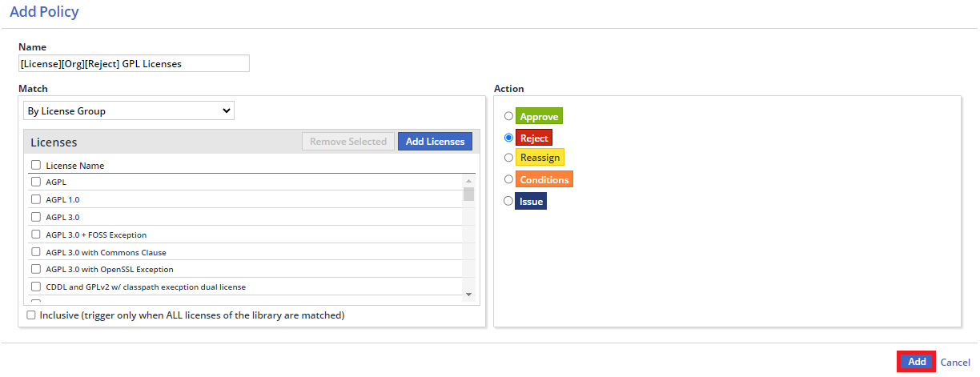Select the Reassign action radio button

(x=508, y=158)
